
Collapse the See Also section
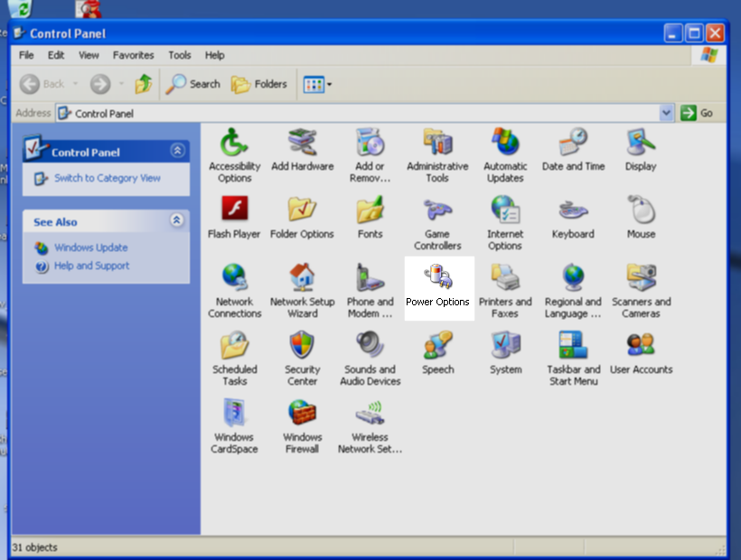(x=177, y=220)
